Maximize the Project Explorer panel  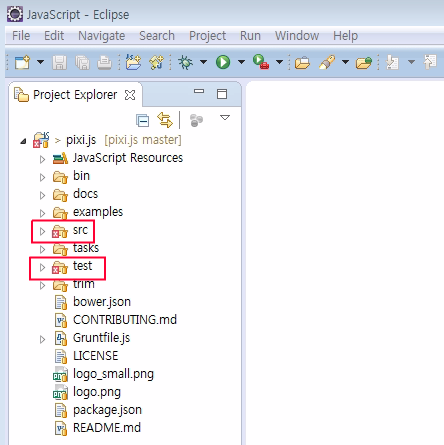(x=222, y=94)
